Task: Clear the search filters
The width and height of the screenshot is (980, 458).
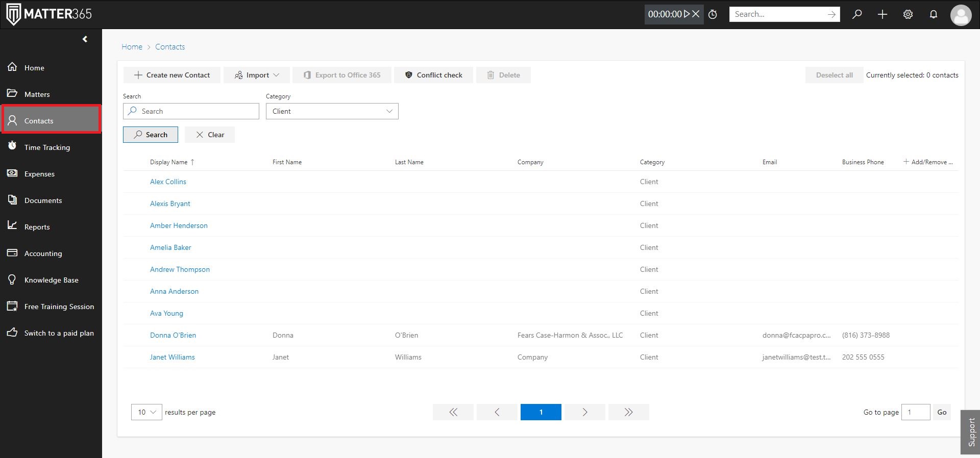Action: point(210,135)
